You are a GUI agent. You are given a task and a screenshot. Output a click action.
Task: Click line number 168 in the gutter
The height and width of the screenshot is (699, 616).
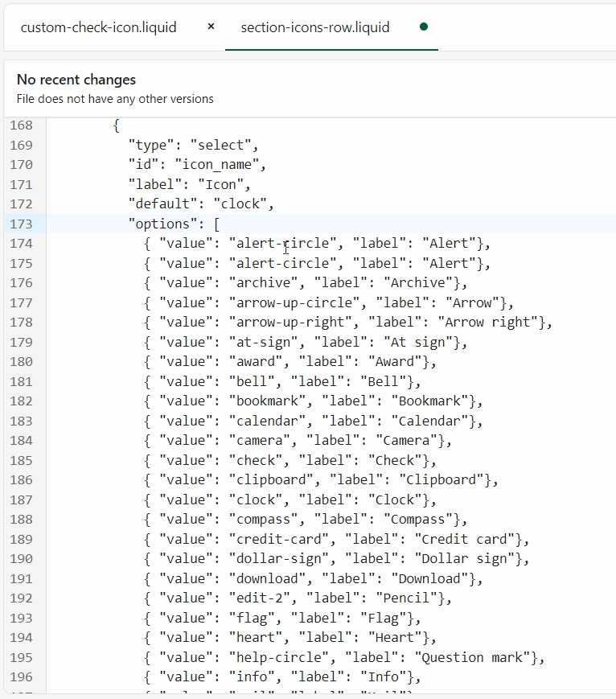pyautogui.click(x=22, y=125)
